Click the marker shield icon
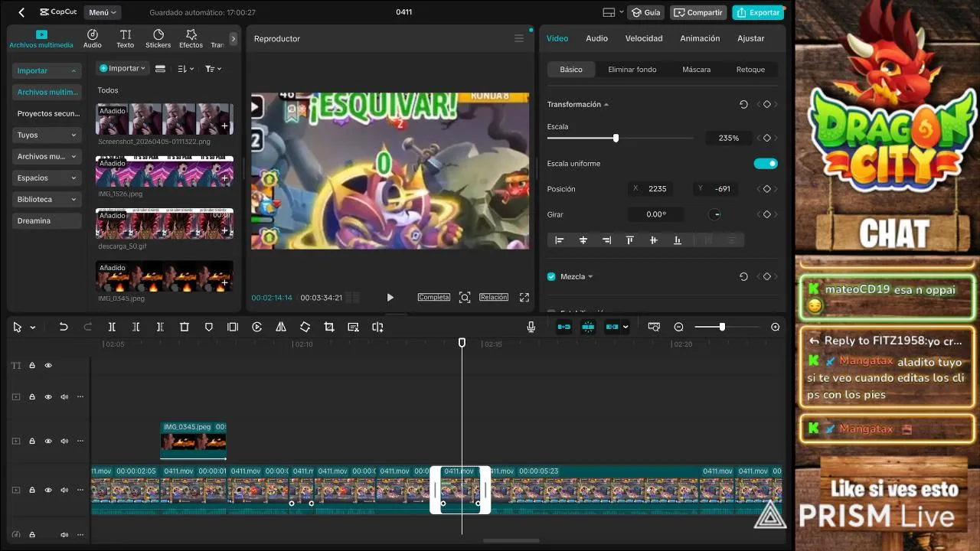 click(x=208, y=327)
